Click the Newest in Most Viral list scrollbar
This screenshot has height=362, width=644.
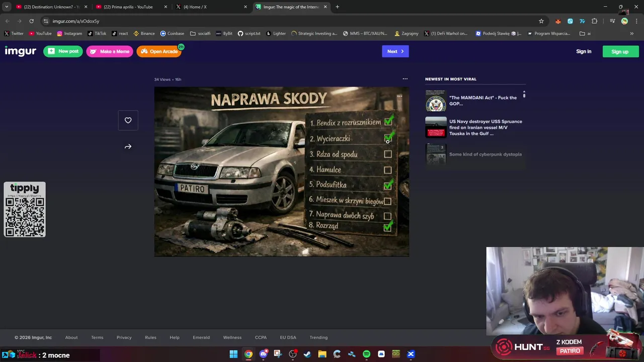coord(524,95)
